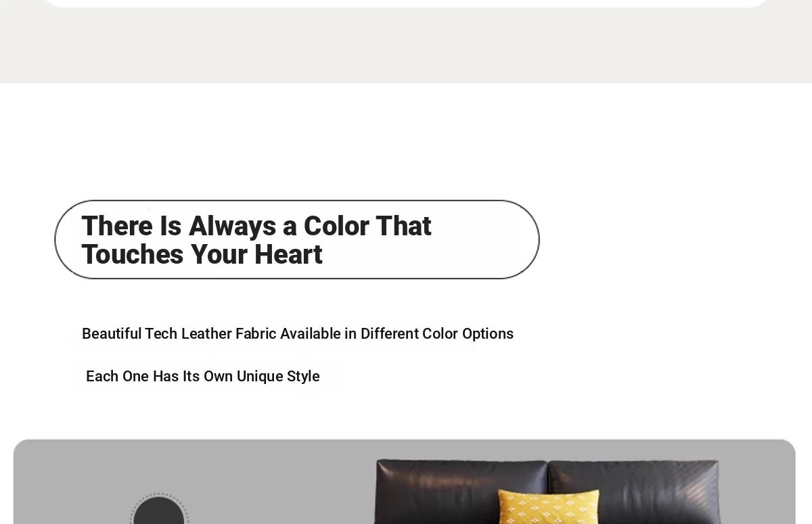Viewport: 812px width, 524px height.
Task: Click the heading "There Is Always a Color"
Action: pyautogui.click(x=256, y=226)
